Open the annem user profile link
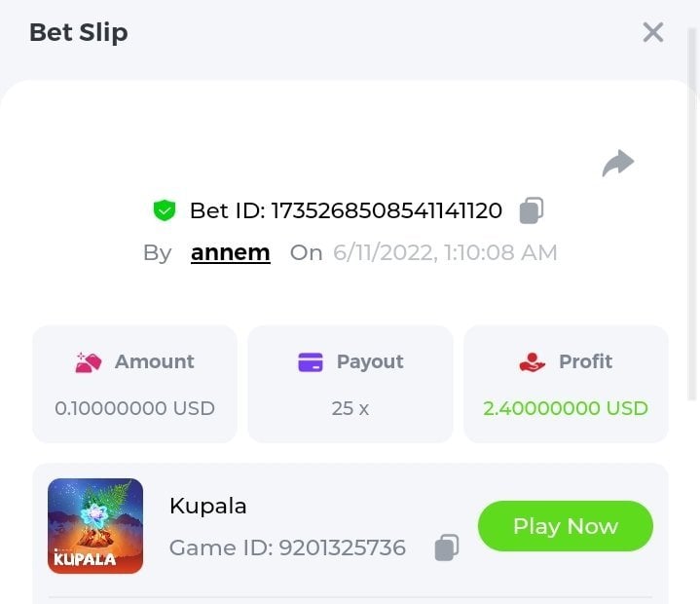Screen dimensions: 700x604 point(230,253)
